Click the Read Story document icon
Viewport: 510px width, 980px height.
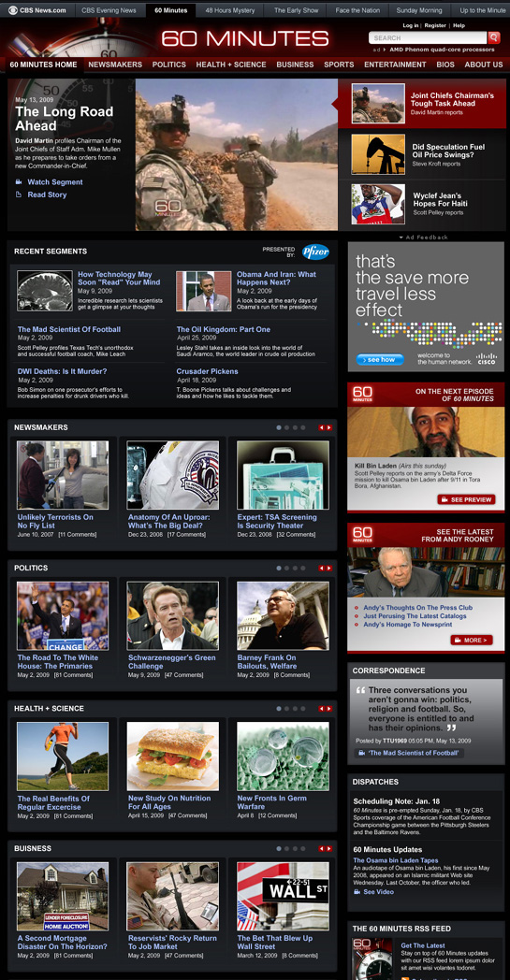(x=19, y=195)
